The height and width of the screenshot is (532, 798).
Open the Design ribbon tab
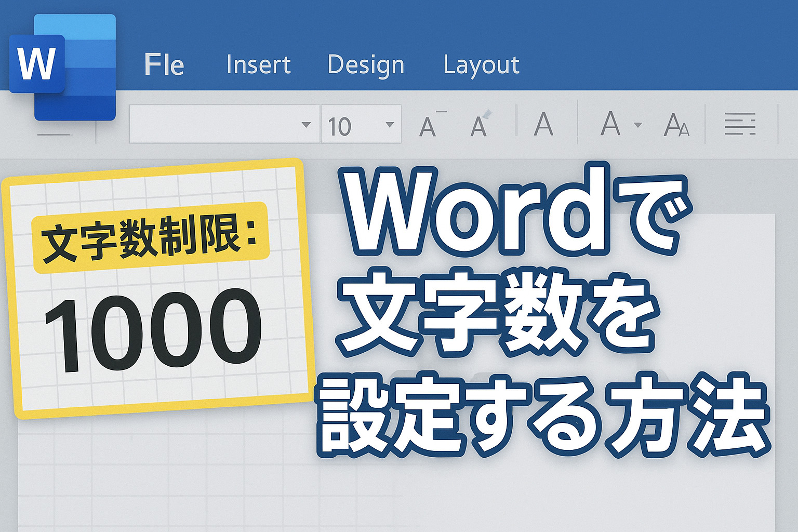366,65
